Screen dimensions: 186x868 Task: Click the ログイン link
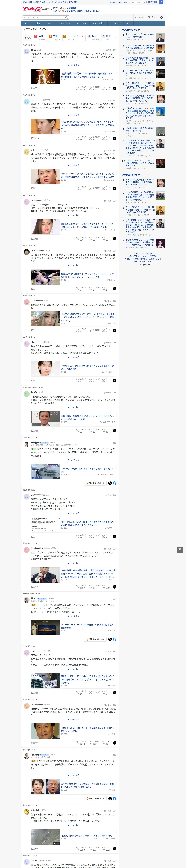(x=57, y=11)
